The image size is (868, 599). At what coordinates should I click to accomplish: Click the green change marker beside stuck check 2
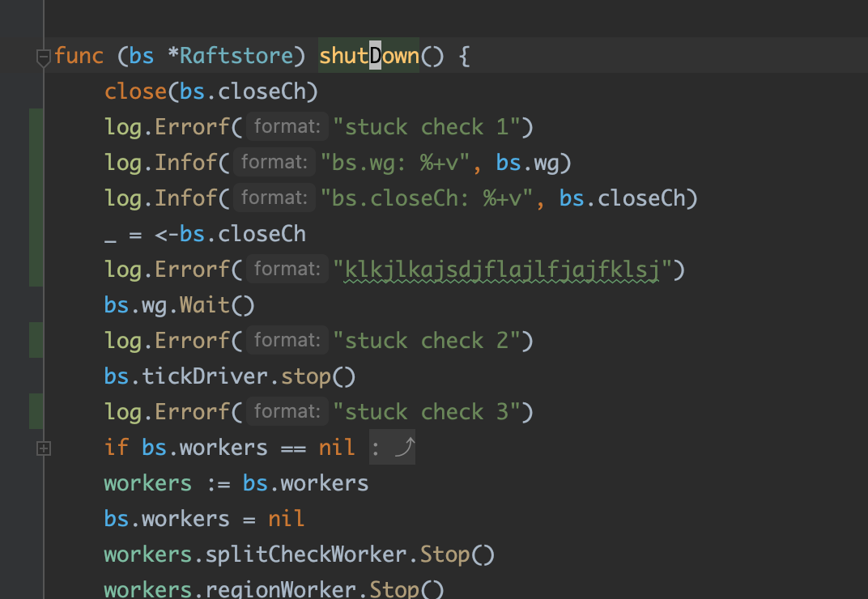coord(36,340)
